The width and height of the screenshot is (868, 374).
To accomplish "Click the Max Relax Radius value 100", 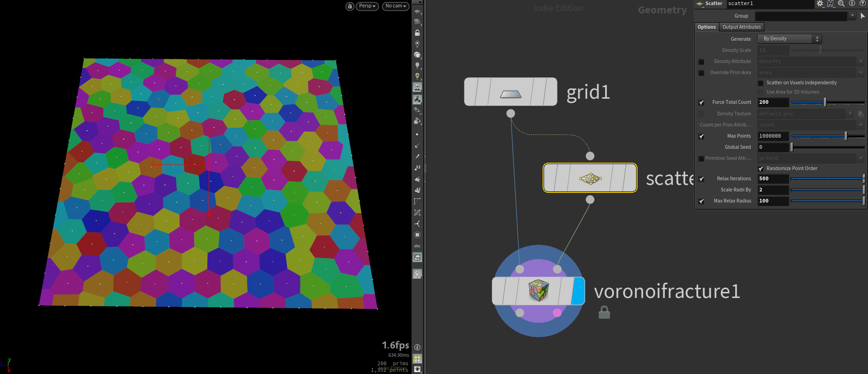I will [773, 201].
